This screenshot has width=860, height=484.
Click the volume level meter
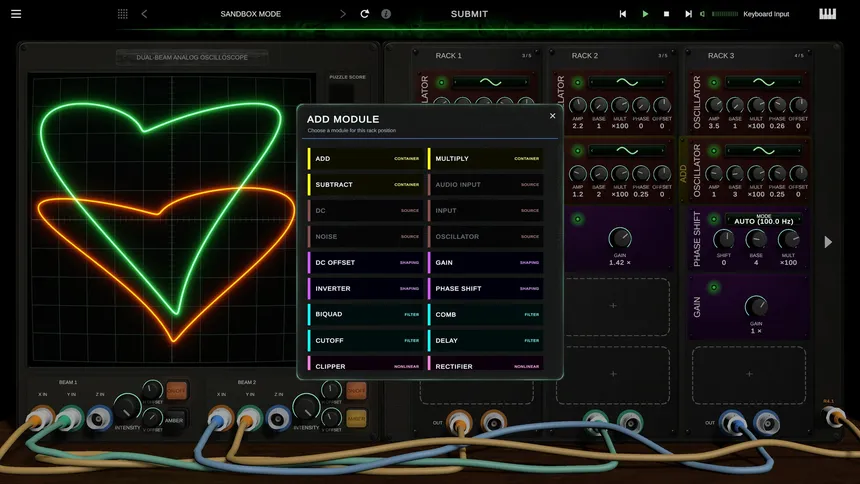click(724, 14)
